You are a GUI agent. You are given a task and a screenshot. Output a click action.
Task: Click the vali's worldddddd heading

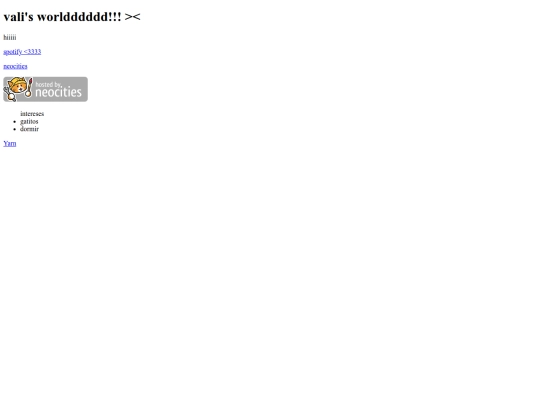tap(72, 17)
